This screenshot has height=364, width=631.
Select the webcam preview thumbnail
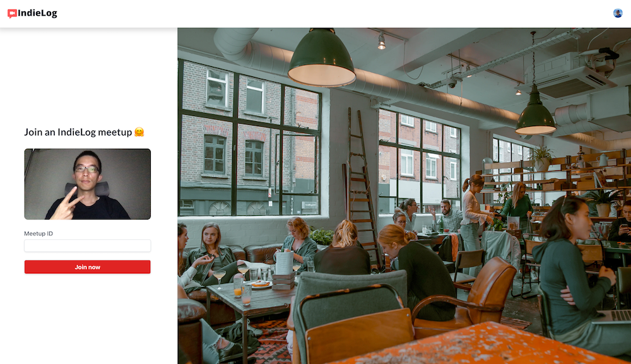pos(87,184)
